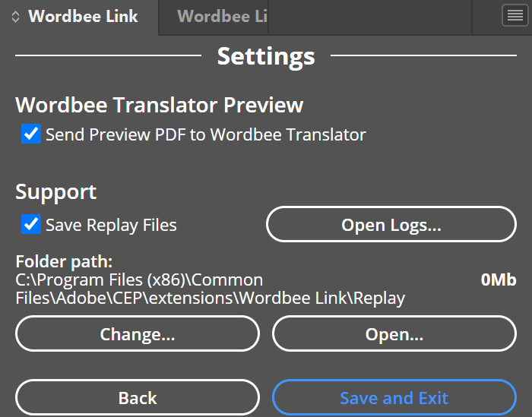Click the Settings heading
Viewport: 532px width, 417px height.
point(265,56)
